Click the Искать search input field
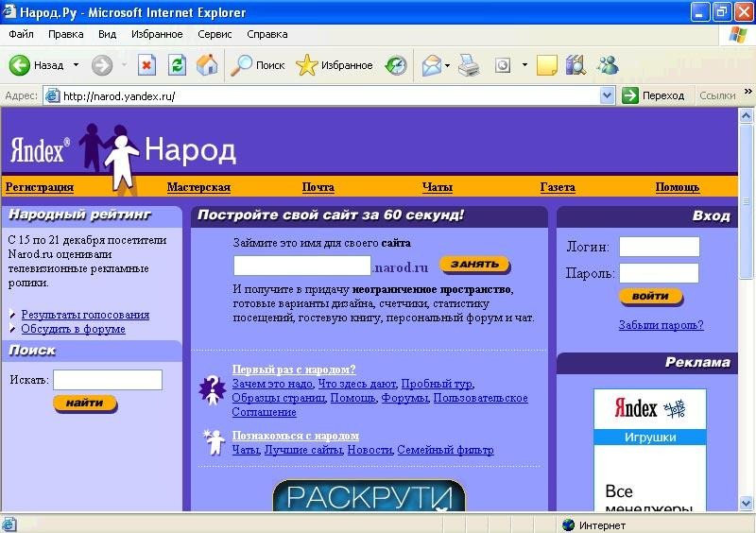The image size is (756, 533). pos(108,380)
